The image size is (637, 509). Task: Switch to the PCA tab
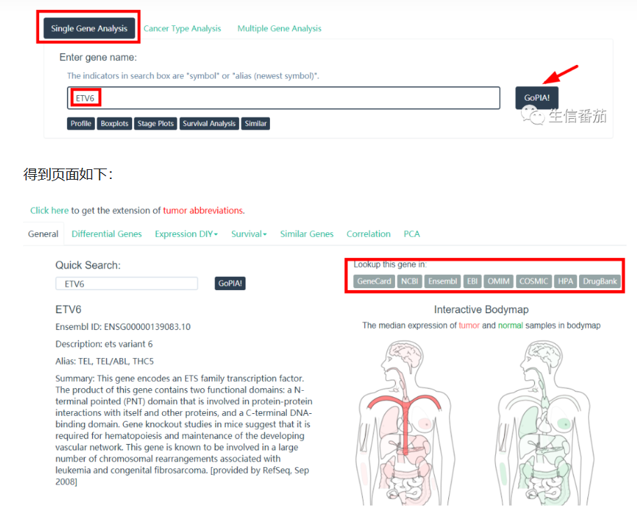412,234
